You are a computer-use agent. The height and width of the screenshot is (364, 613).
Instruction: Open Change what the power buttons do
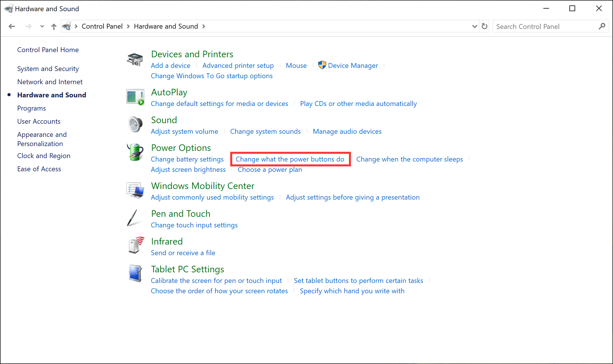[x=290, y=159]
